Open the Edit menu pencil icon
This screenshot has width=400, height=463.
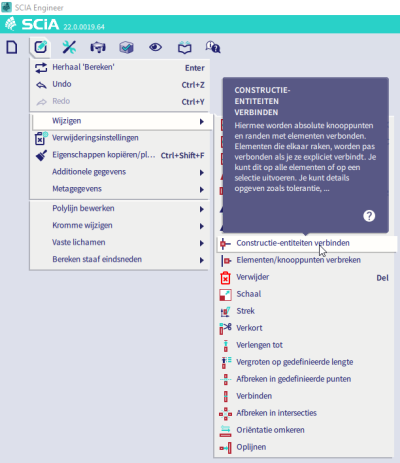click(x=40, y=47)
